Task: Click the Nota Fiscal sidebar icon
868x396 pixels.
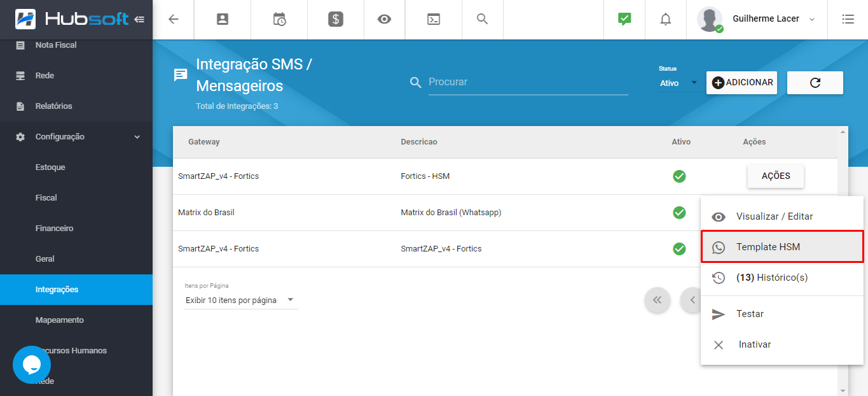Action: point(20,45)
